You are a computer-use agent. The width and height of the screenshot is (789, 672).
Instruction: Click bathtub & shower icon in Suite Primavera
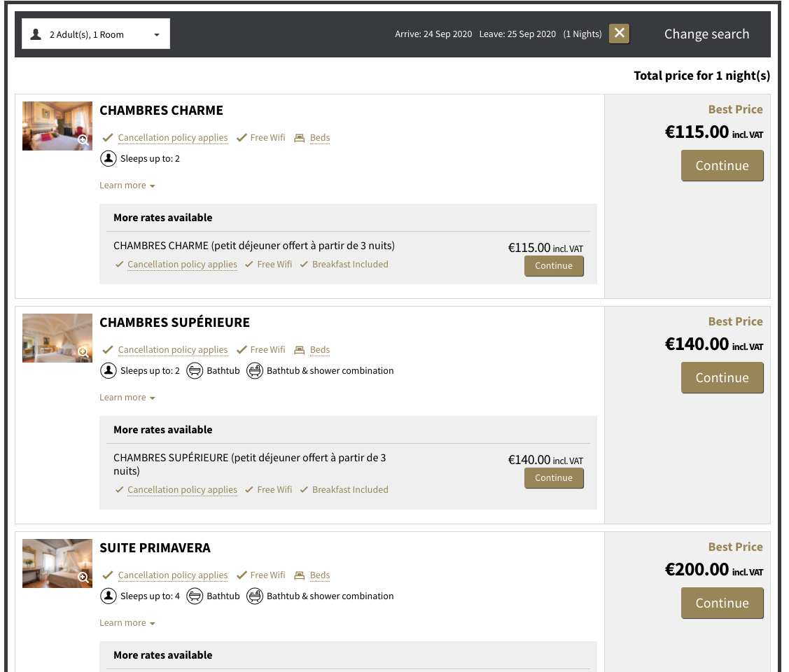[255, 596]
